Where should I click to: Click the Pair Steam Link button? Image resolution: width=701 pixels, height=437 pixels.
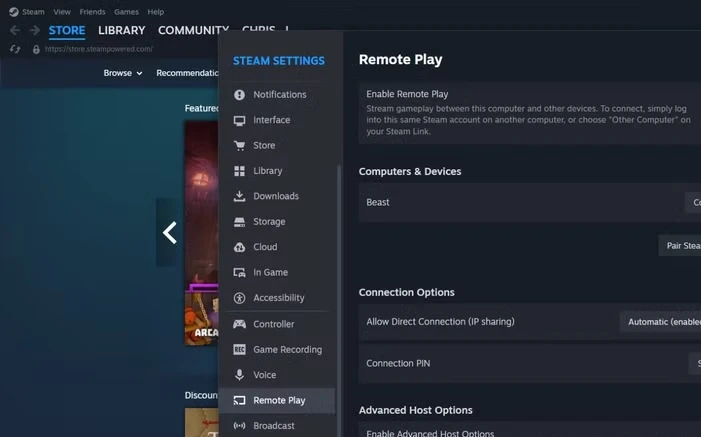pos(680,246)
